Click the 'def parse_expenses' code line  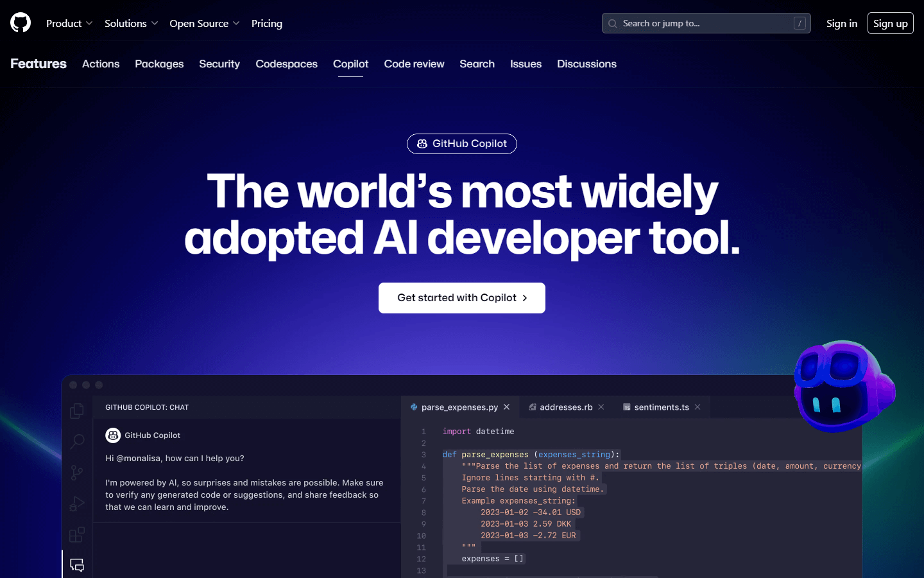531,455
